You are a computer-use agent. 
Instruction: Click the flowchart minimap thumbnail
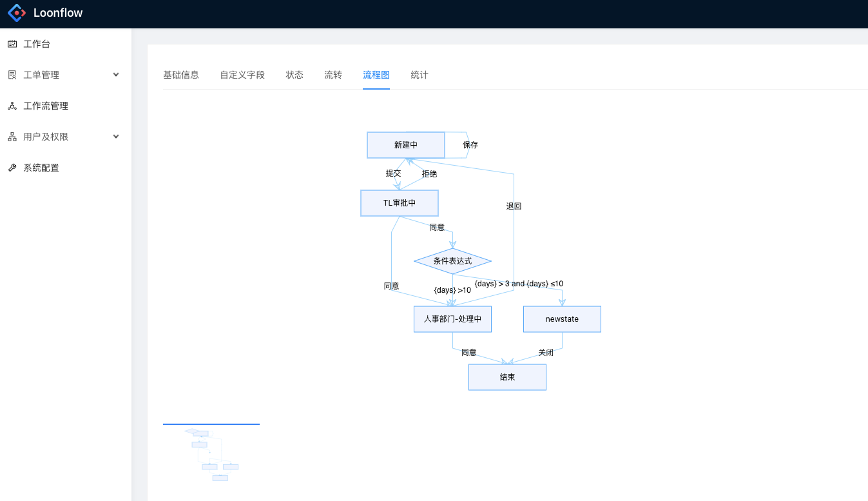coord(211,455)
